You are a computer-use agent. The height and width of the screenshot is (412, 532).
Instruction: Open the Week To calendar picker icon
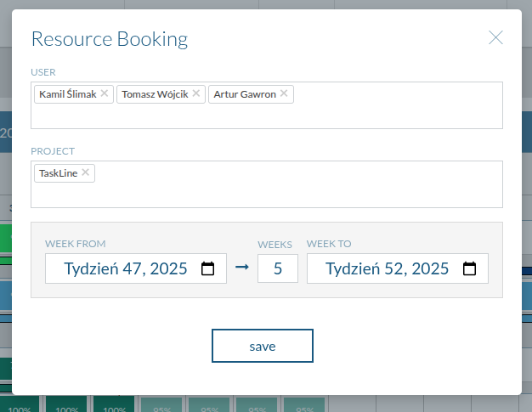(469, 269)
